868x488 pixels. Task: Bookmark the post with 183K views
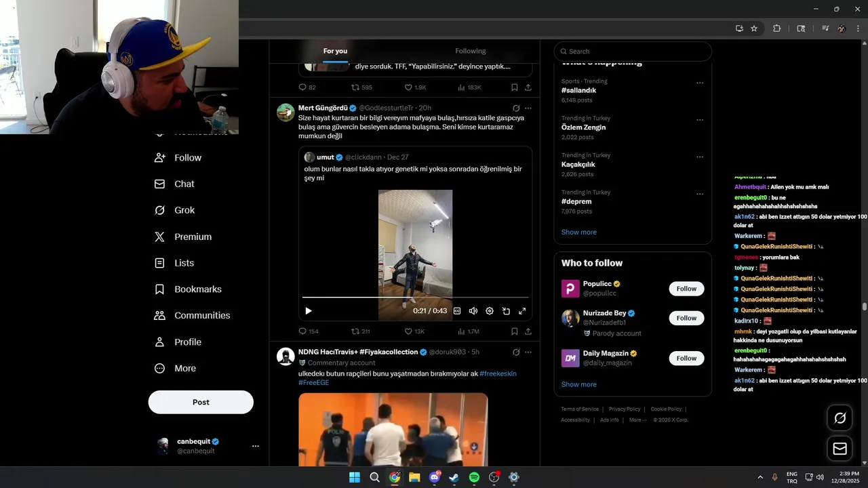click(515, 87)
